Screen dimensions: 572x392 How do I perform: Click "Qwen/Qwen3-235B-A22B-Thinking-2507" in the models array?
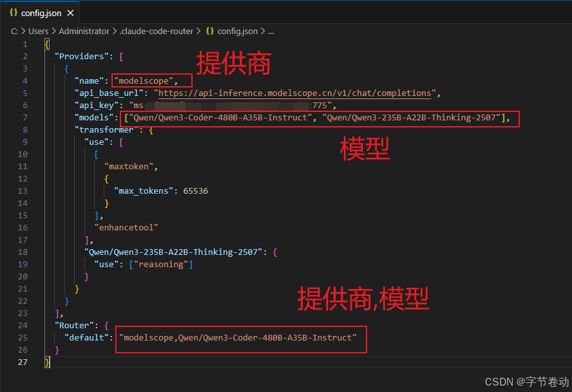pyautogui.click(x=411, y=117)
